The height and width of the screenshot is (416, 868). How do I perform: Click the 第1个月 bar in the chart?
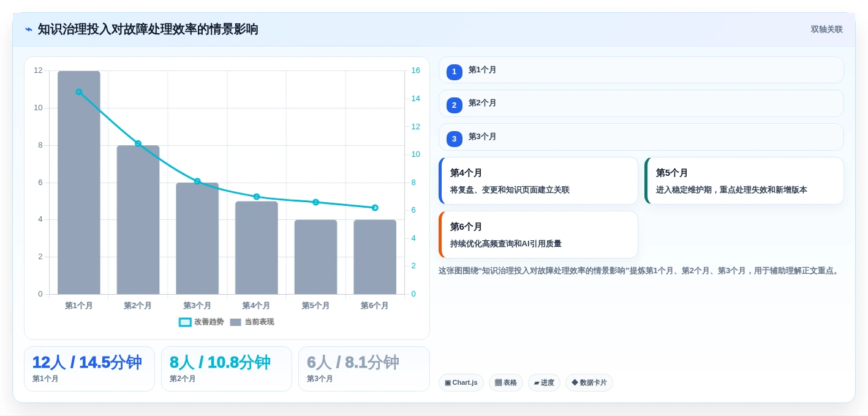coord(79,183)
